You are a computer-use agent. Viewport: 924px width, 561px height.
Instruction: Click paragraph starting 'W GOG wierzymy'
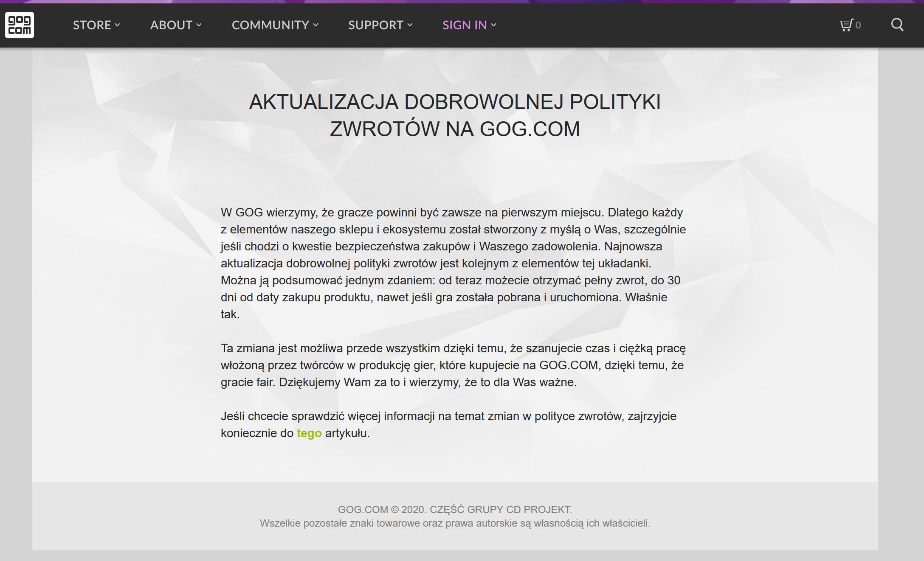(x=454, y=263)
